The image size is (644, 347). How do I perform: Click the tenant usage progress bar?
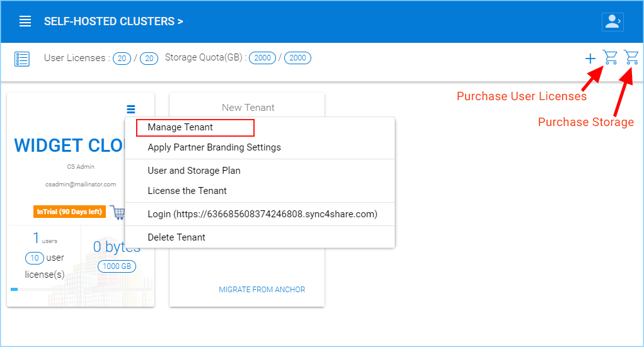click(81, 290)
